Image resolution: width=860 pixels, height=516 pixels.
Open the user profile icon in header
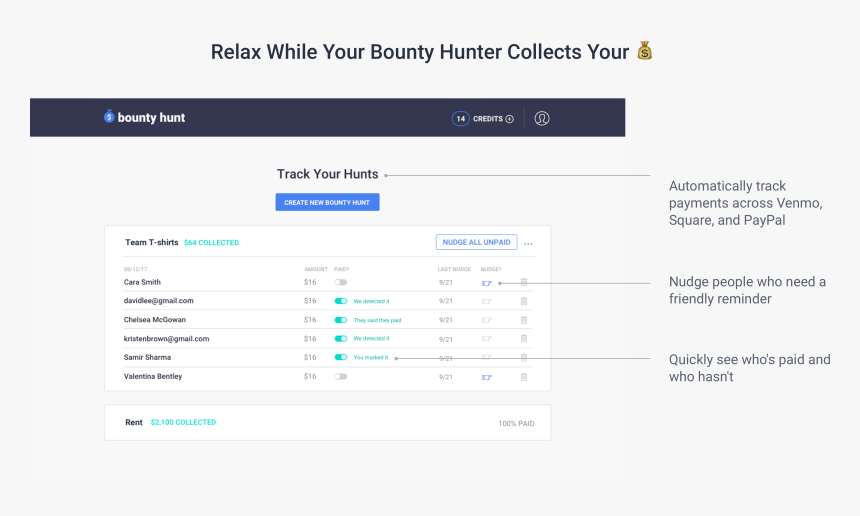(x=542, y=118)
